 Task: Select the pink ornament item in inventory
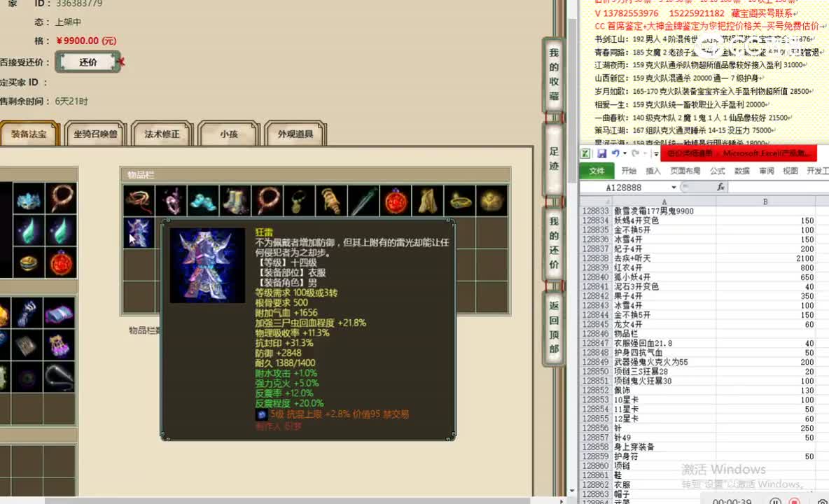tap(172, 201)
